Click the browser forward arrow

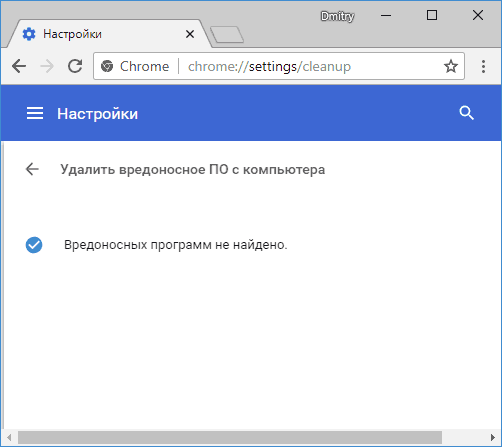click(47, 66)
